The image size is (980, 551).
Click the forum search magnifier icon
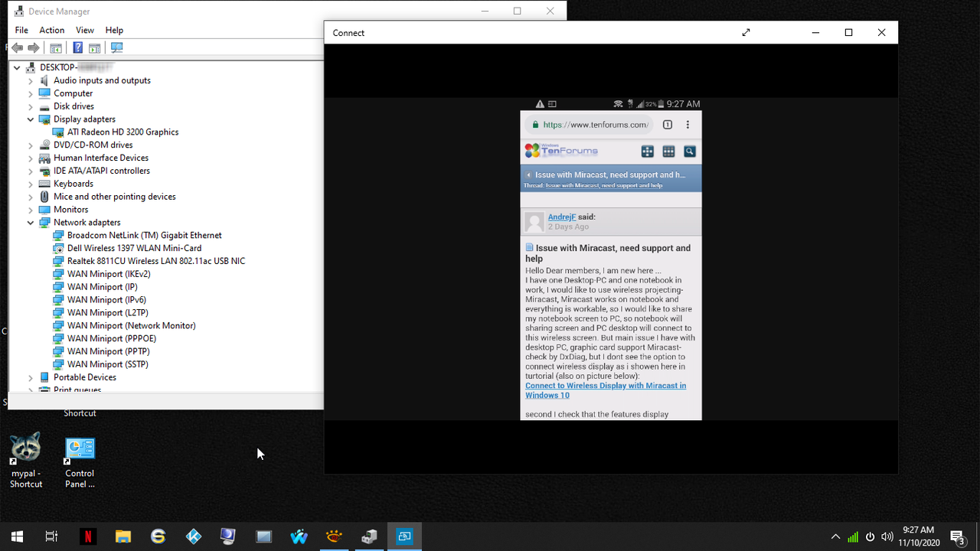689,152
